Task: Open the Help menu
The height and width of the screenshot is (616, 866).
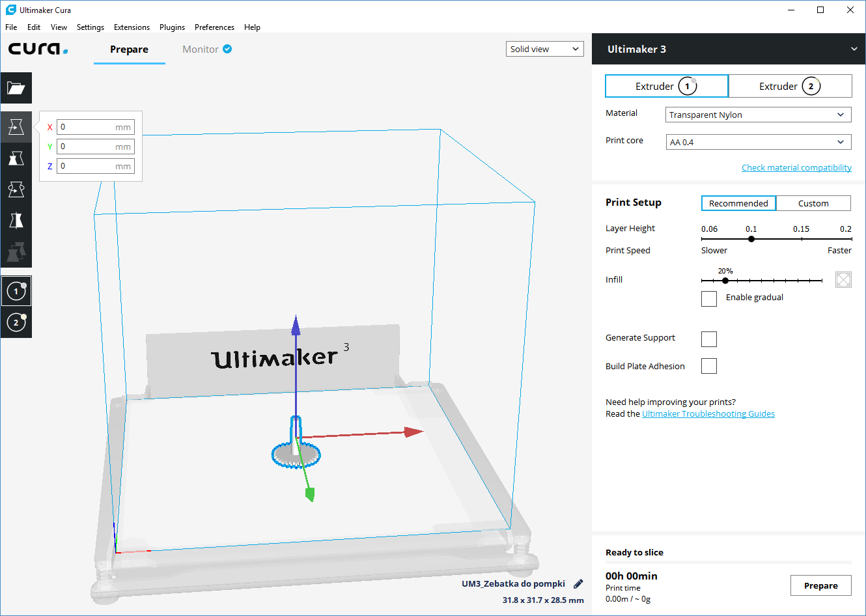Action: [252, 27]
